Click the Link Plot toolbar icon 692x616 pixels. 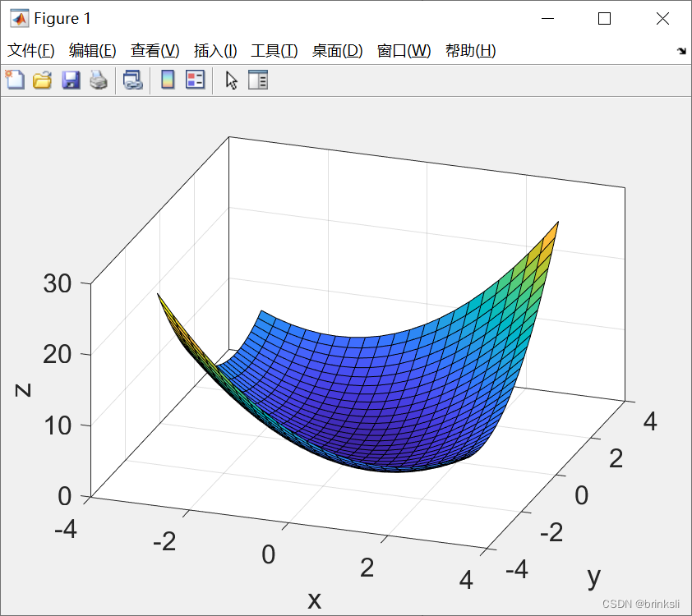pos(133,80)
